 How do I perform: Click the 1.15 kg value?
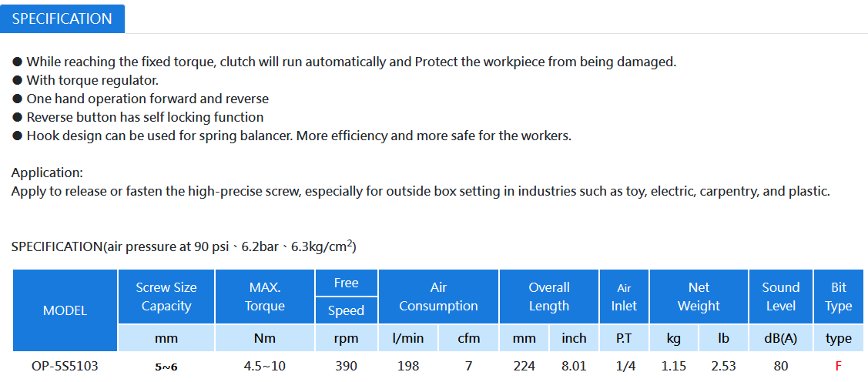click(x=674, y=366)
